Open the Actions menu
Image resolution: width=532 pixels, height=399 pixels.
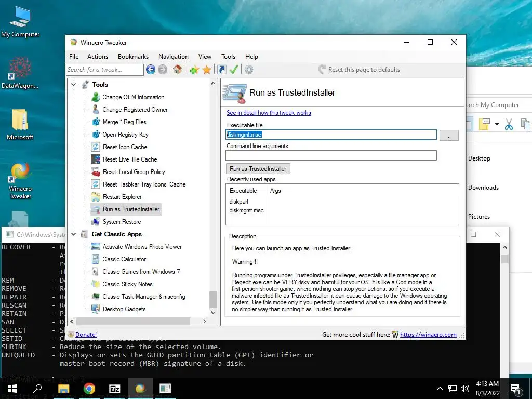pos(98,57)
